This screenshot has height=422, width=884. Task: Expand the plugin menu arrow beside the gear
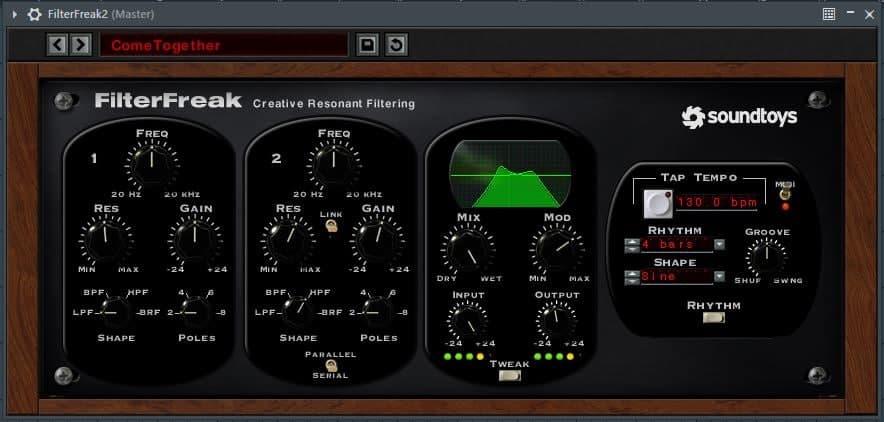coord(15,15)
